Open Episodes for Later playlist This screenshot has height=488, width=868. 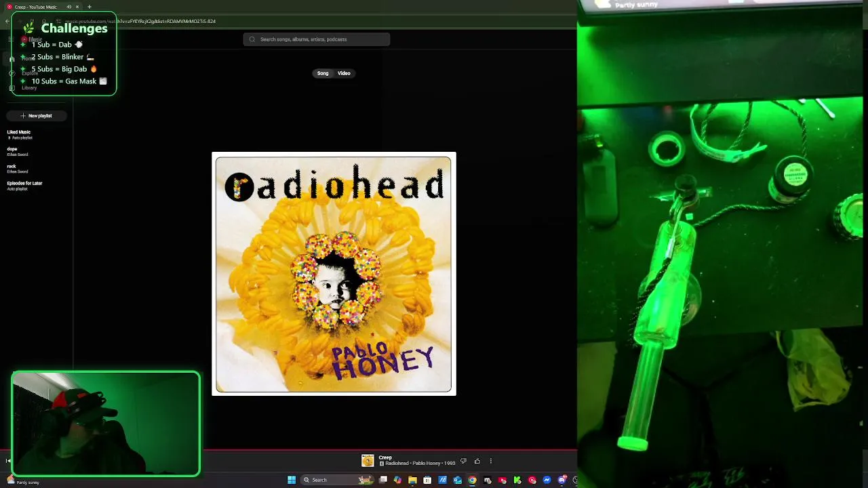(x=24, y=185)
